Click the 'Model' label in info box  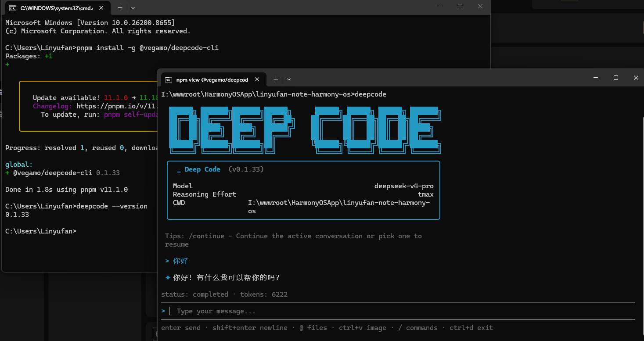tap(183, 186)
